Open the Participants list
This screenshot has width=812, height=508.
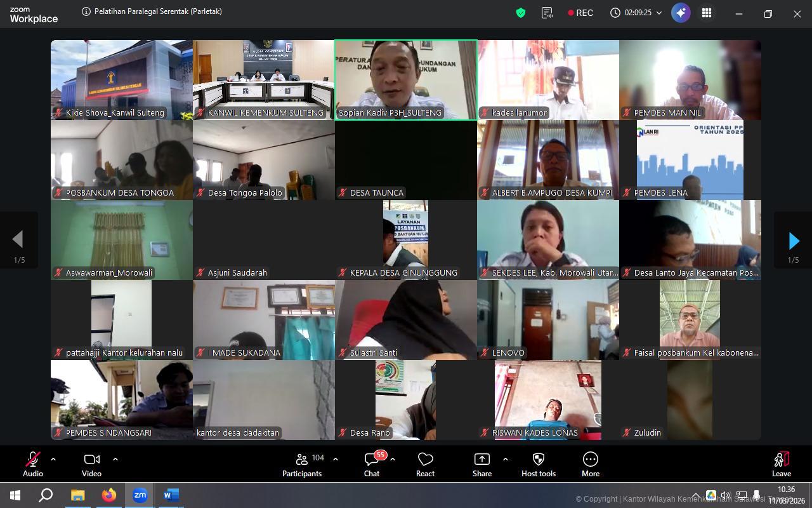click(x=303, y=464)
